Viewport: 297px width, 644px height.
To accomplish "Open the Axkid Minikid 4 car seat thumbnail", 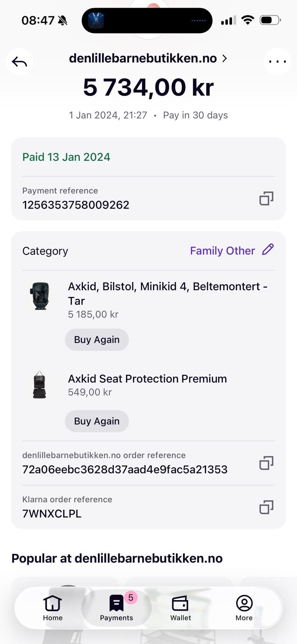I will [40, 296].
